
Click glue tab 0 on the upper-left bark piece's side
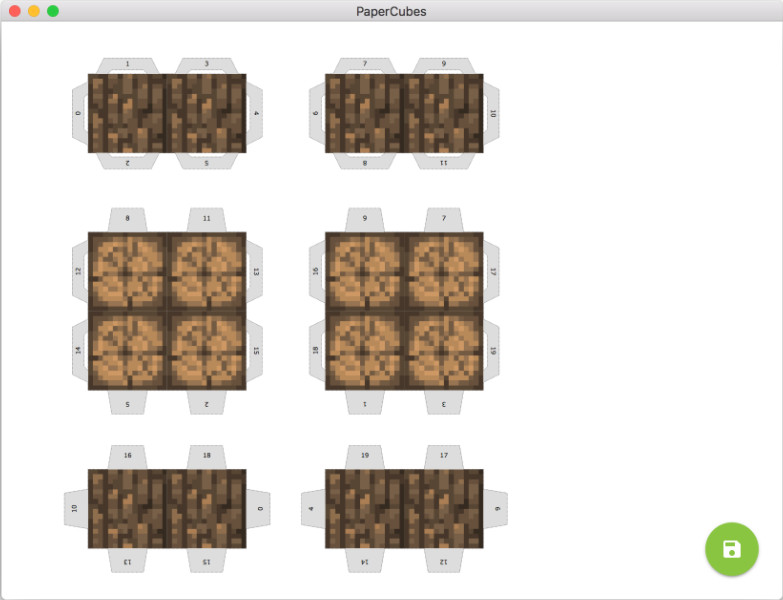[79, 113]
